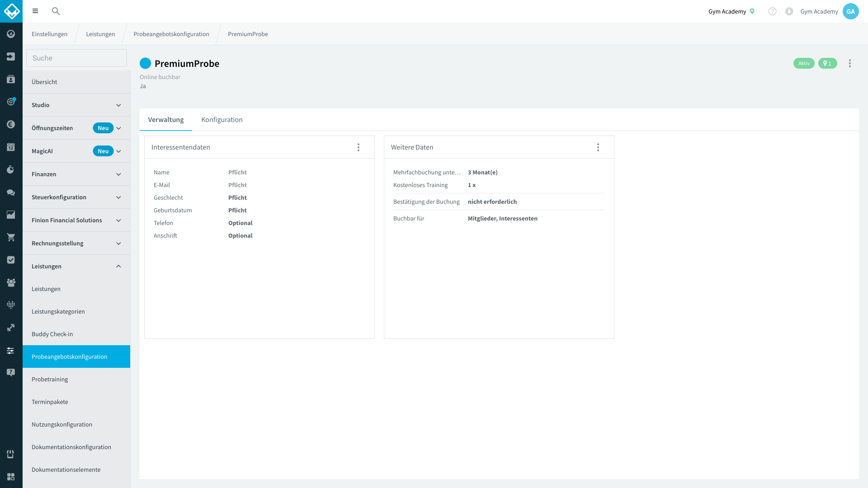Click the blue PremiumProbe color circle
This screenshot has height=488, width=868.
[x=145, y=63]
